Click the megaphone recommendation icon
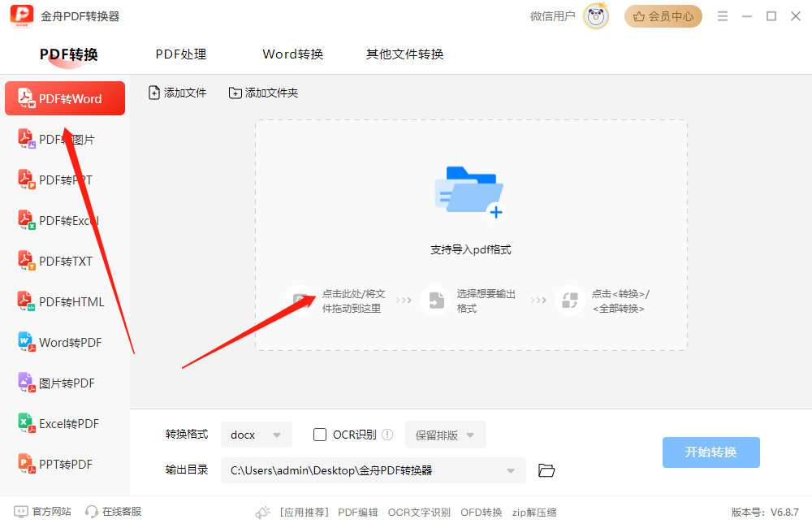Image resolution: width=812 pixels, height=528 pixels. click(262, 513)
